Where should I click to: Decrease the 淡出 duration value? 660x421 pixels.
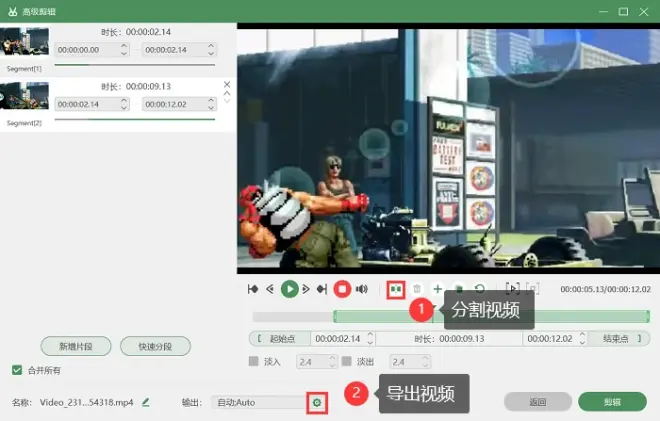point(425,365)
